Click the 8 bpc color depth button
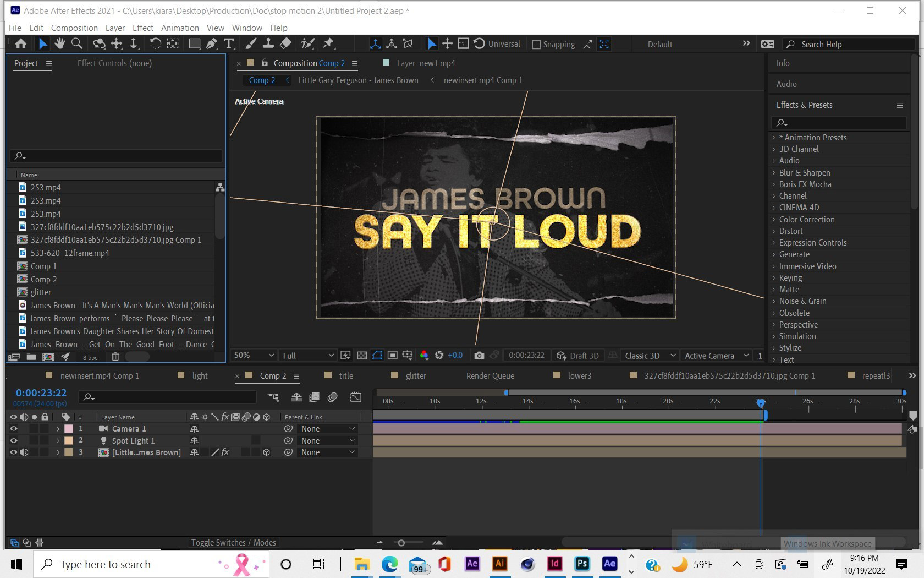The height and width of the screenshot is (578, 924). pyautogui.click(x=90, y=357)
